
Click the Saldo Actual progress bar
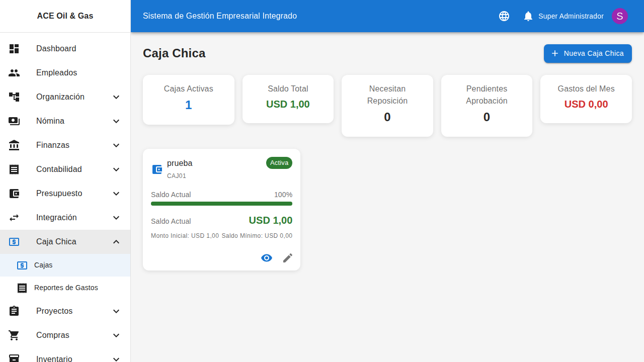[x=221, y=203]
